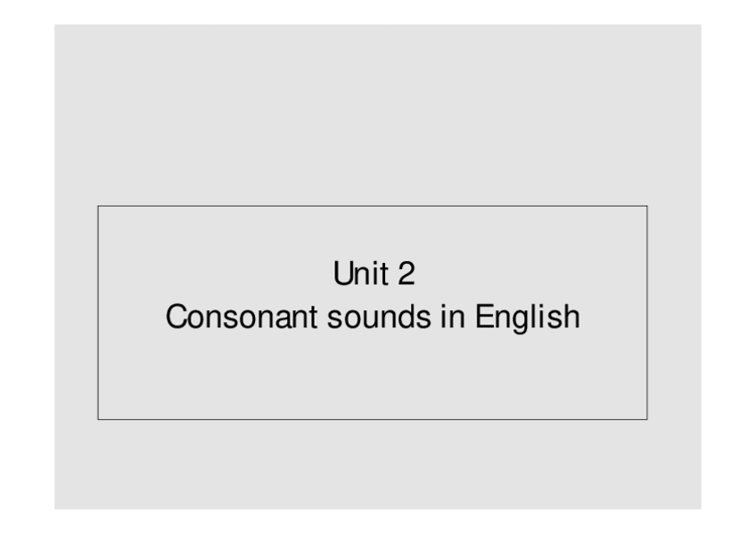
Task: Click the "Consonant sounds in English" subtitle line
Action: 373,317
